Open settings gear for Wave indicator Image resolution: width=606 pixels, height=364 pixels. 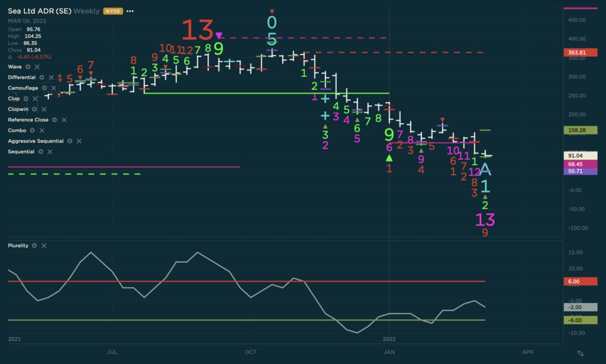tap(28, 67)
